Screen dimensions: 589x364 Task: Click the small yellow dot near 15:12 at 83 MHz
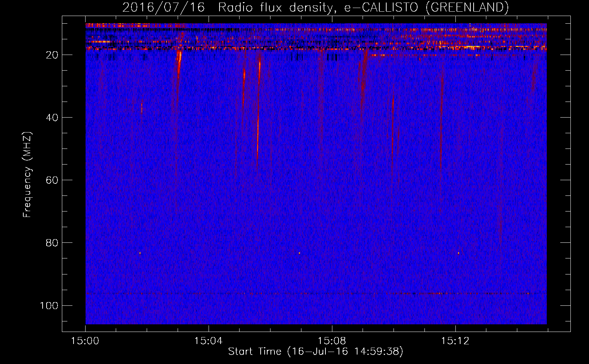(x=458, y=253)
